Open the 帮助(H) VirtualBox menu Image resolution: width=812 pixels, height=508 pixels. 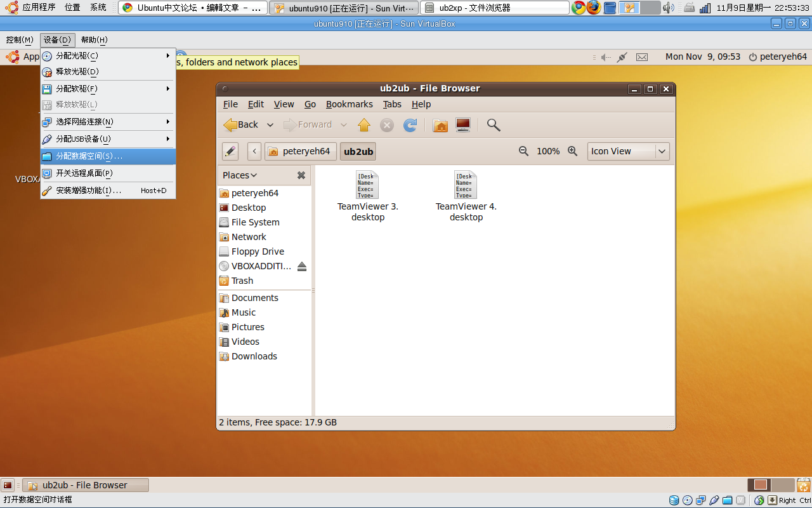[94, 40]
